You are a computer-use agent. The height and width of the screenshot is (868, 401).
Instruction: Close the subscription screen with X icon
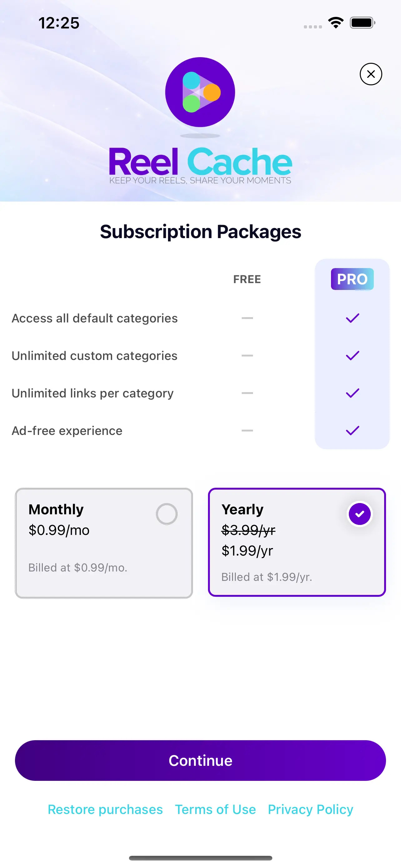coord(371,74)
